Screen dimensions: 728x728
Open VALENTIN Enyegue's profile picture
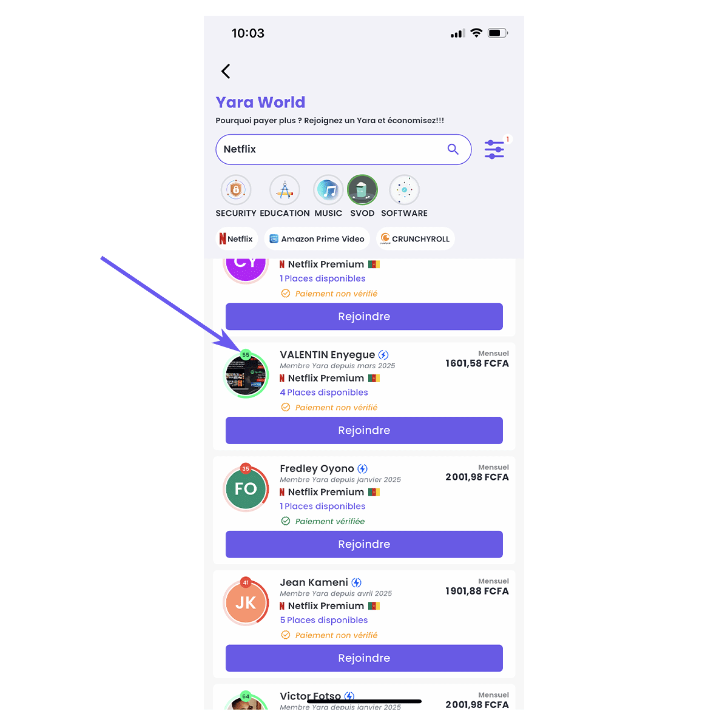[246, 376]
